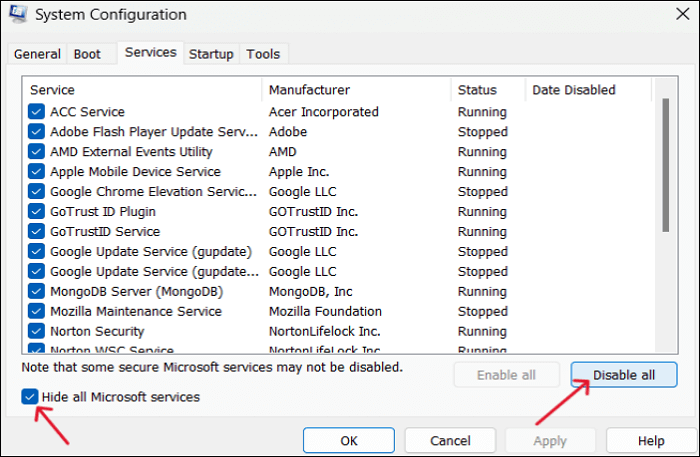Open Help for System Configuration

point(650,440)
